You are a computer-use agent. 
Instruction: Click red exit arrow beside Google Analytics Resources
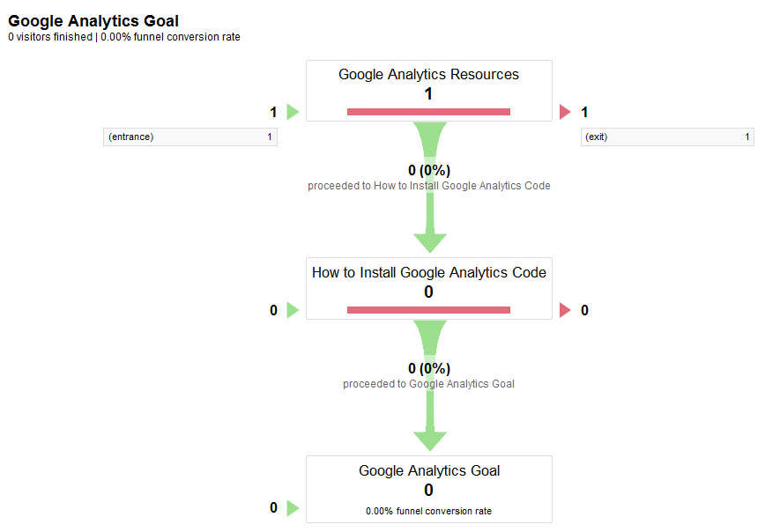[x=566, y=112]
